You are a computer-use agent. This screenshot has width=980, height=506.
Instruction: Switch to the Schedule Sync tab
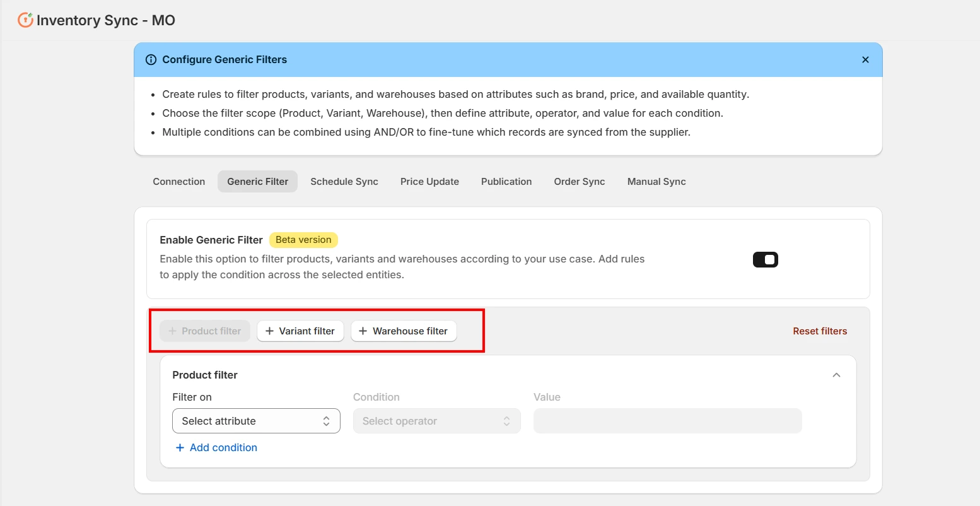coord(344,182)
